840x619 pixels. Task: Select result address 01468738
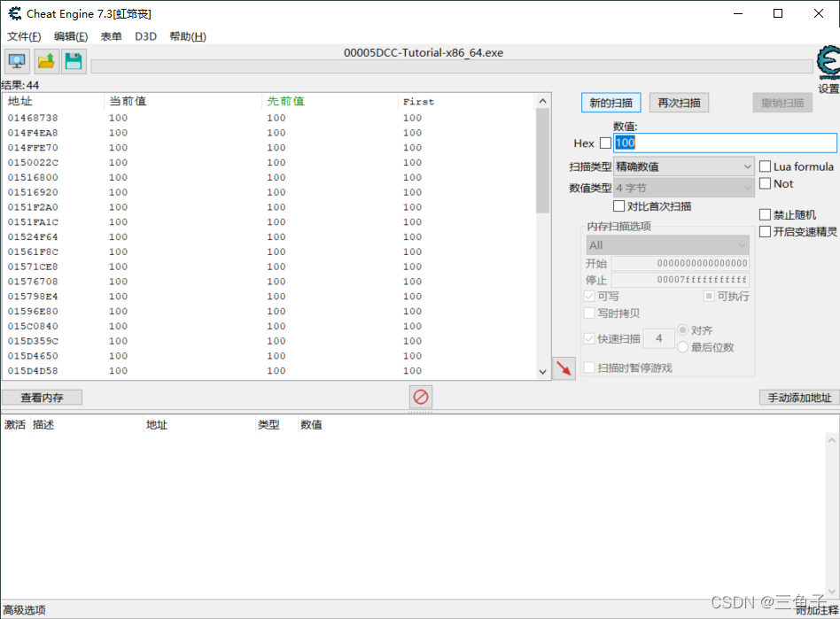pos(33,118)
